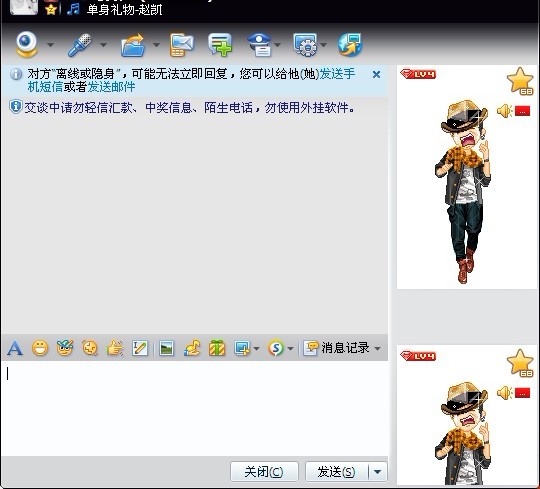Open webcam video call options arrow
540x489 pixels.
[x=51, y=45]
